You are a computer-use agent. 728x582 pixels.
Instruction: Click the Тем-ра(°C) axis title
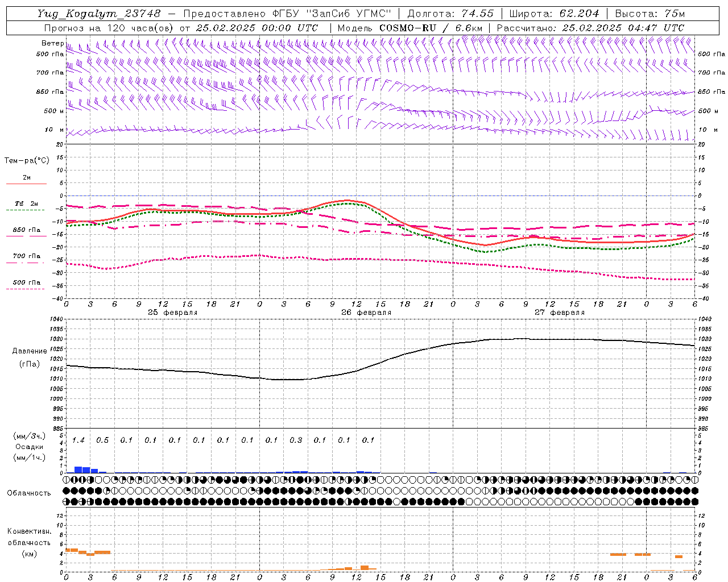tap(27, 161)
